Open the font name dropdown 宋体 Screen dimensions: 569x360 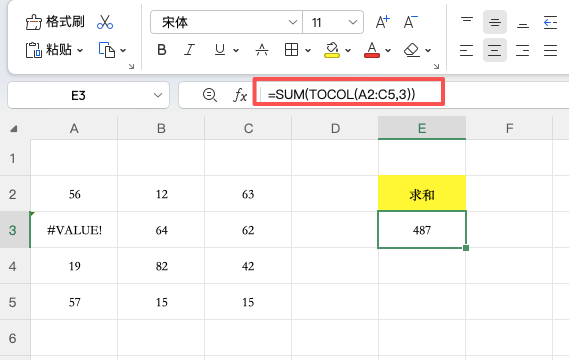[226, 22]
